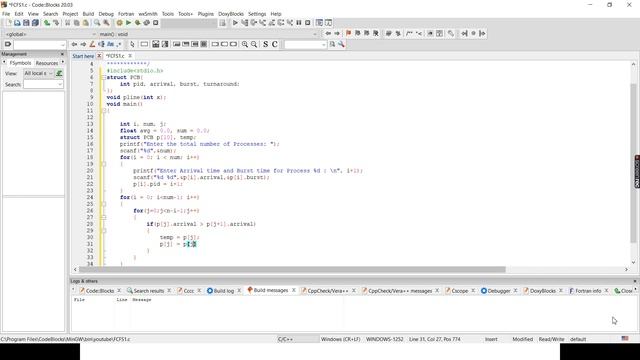The image size is (640, 360).
Task: Click the Undo icon
Action: [47, 23]
